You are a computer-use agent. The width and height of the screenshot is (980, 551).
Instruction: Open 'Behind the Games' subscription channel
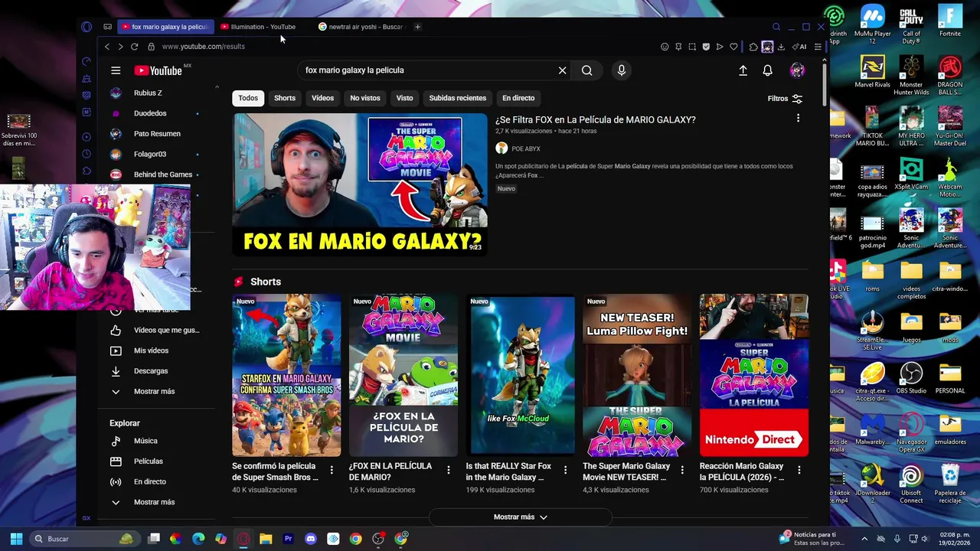(x=163, y=174)
